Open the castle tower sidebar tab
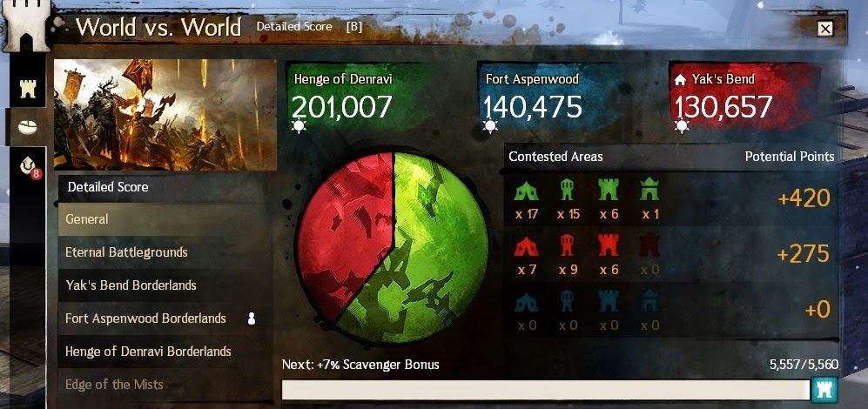This screenshot has height=409, width=868. (x=28, y=89)
